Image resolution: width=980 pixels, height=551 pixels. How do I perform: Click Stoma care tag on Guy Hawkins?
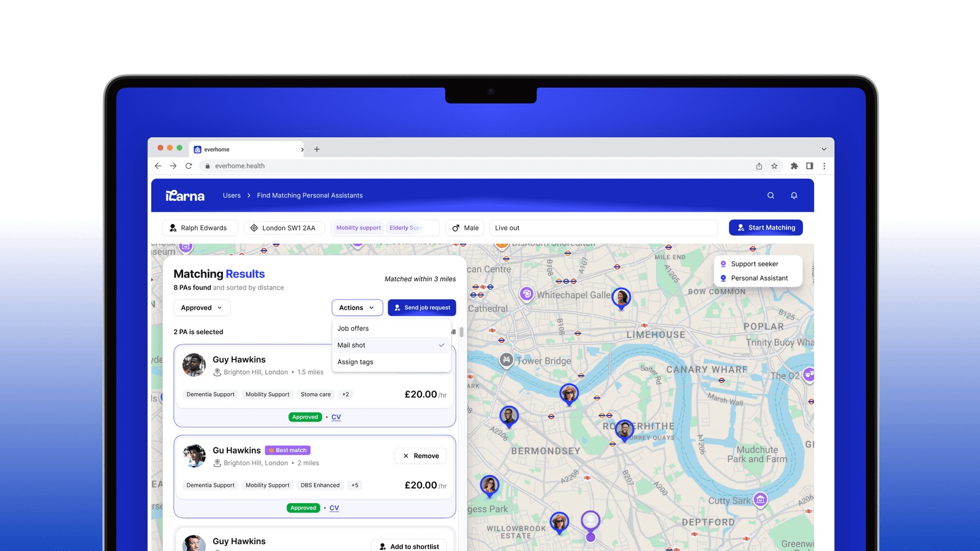(x=315, y=394)
